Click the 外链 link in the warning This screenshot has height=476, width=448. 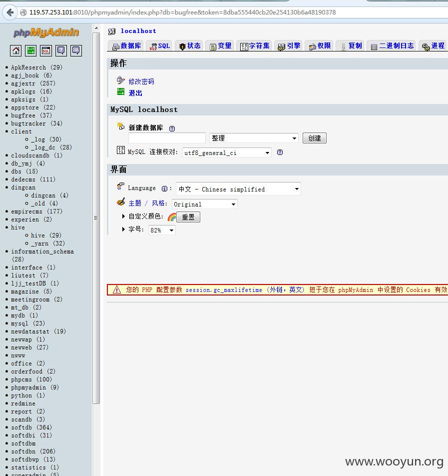click(x=276, y=290)
